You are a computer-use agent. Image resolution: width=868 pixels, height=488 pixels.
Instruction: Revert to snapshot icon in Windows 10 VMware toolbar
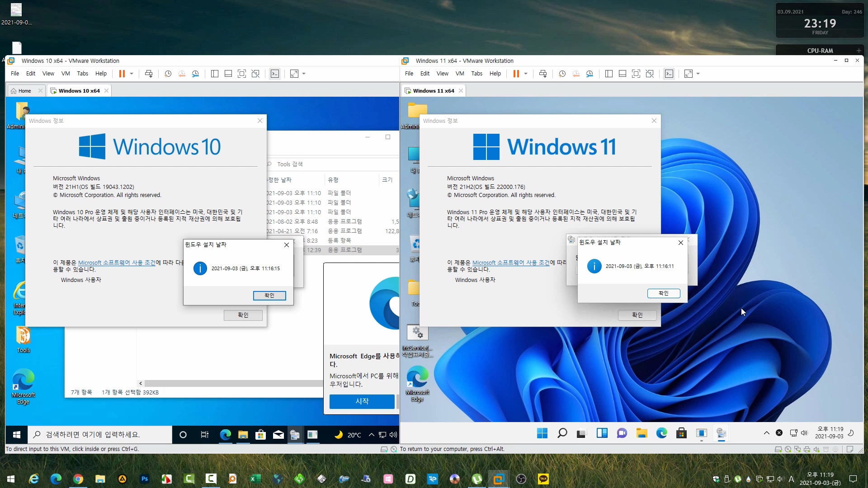pyautogui.click(x=182, y=74)
